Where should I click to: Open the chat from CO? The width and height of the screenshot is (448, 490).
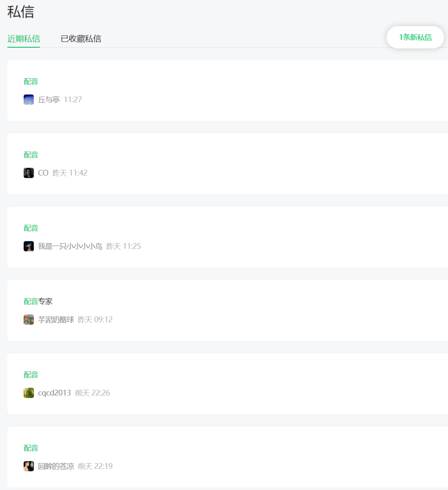click(224, 164)
